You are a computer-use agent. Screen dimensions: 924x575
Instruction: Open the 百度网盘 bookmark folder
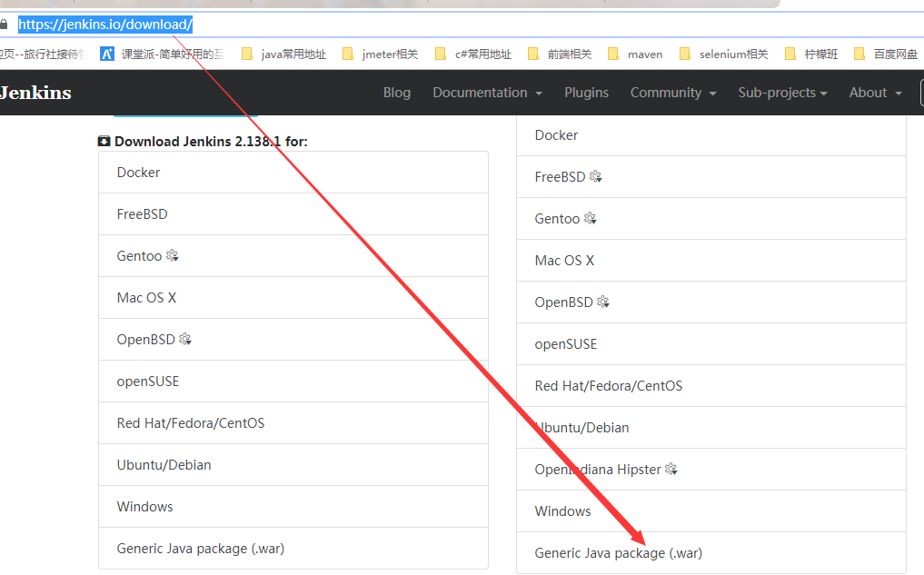pyautogui.click(x=886, y=55)
